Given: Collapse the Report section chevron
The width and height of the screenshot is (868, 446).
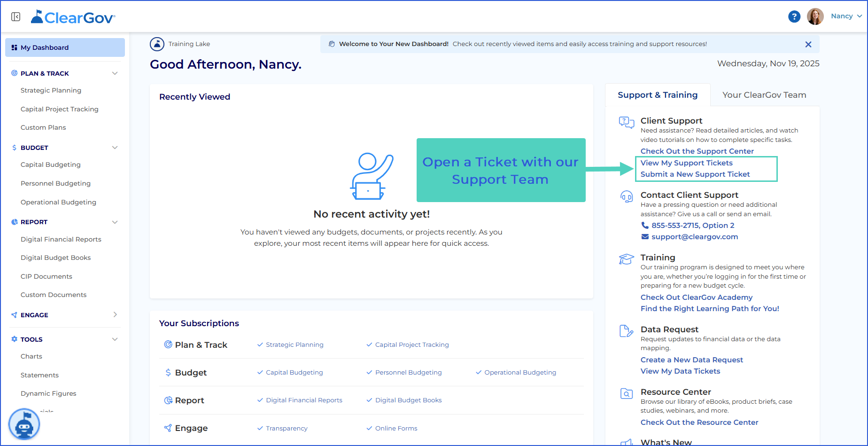Looking at the screenshot, I should pos(115,222).
